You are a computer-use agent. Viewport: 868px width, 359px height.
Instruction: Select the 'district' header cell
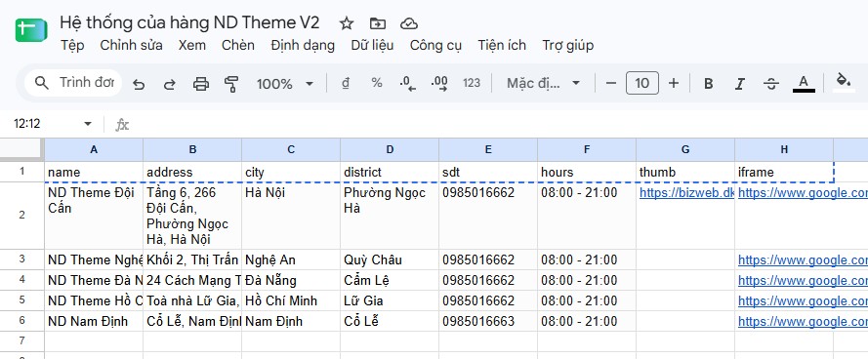tap(390, 172)
